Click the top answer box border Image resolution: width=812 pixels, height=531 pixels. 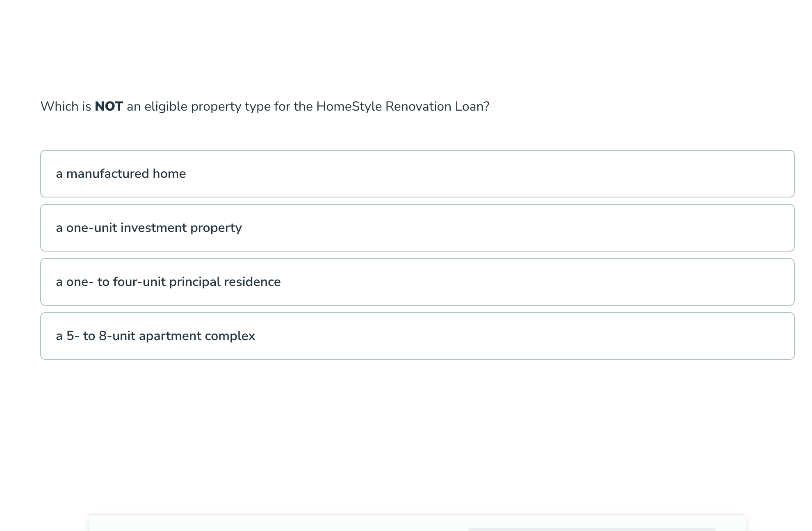tap(417, 151)
